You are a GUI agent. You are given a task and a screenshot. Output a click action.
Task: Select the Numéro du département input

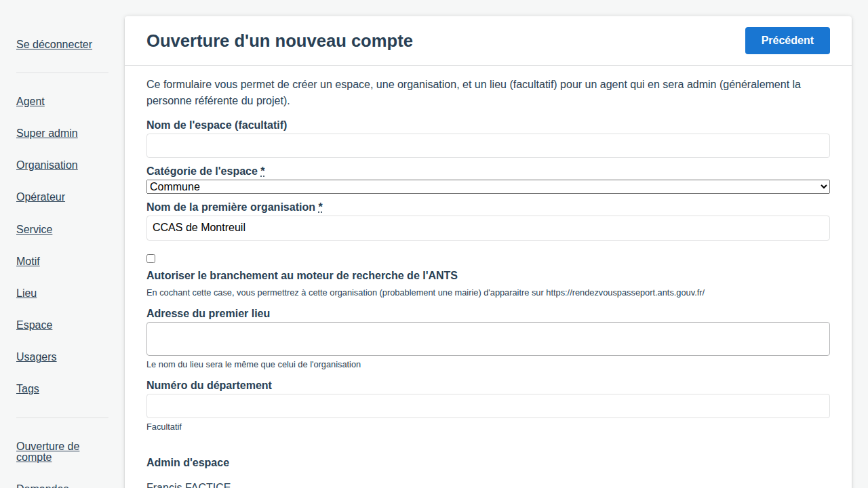[x=488, y=406]
